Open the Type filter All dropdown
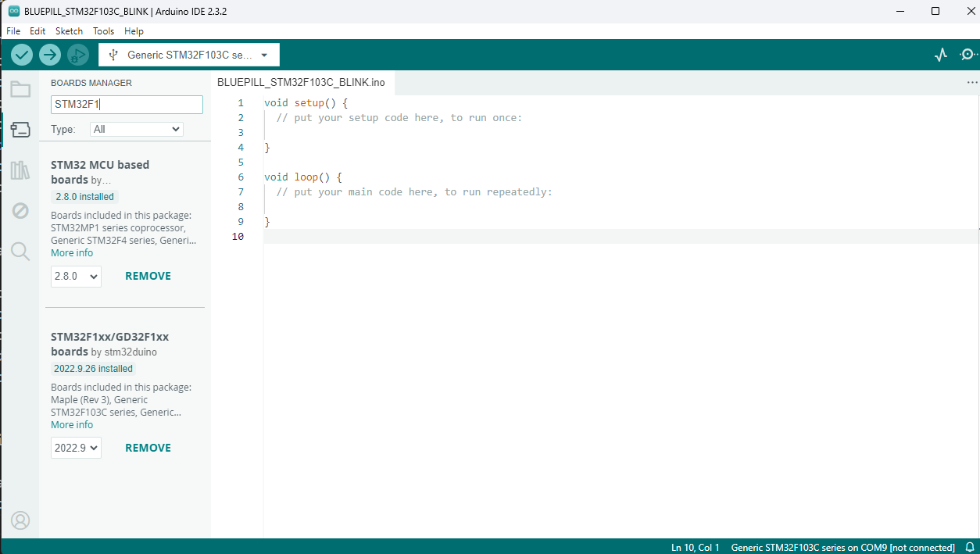The width and height of the screenshot is (980, 554). pyautogui.click(x=137, y=129)
